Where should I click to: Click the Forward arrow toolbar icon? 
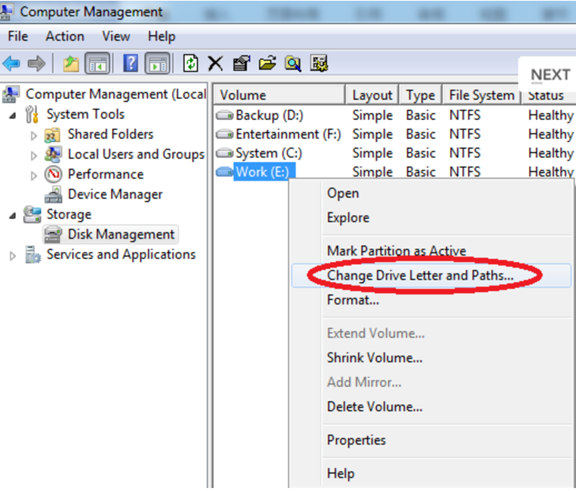coord(37,64)
